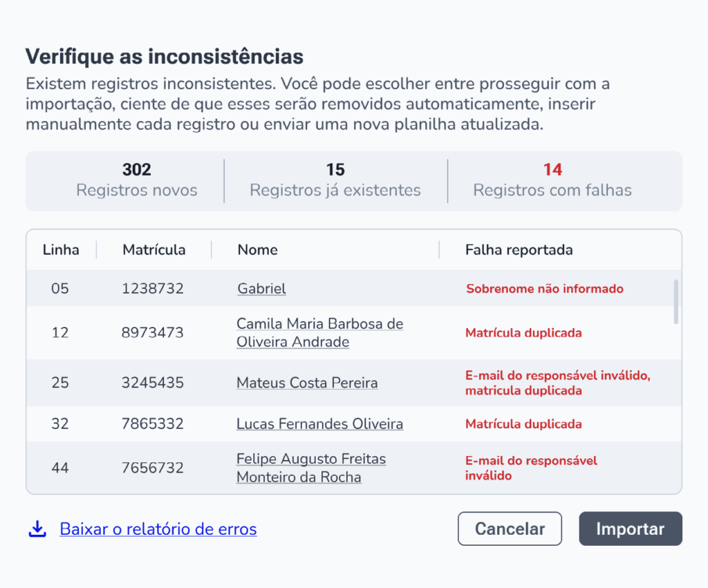Select the Linha column header
708x588 pixels.
pos(61,249)
